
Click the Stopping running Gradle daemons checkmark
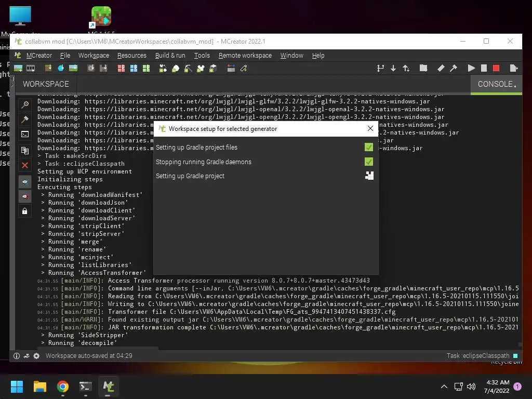pyautogui.click(x=369, y=162)
